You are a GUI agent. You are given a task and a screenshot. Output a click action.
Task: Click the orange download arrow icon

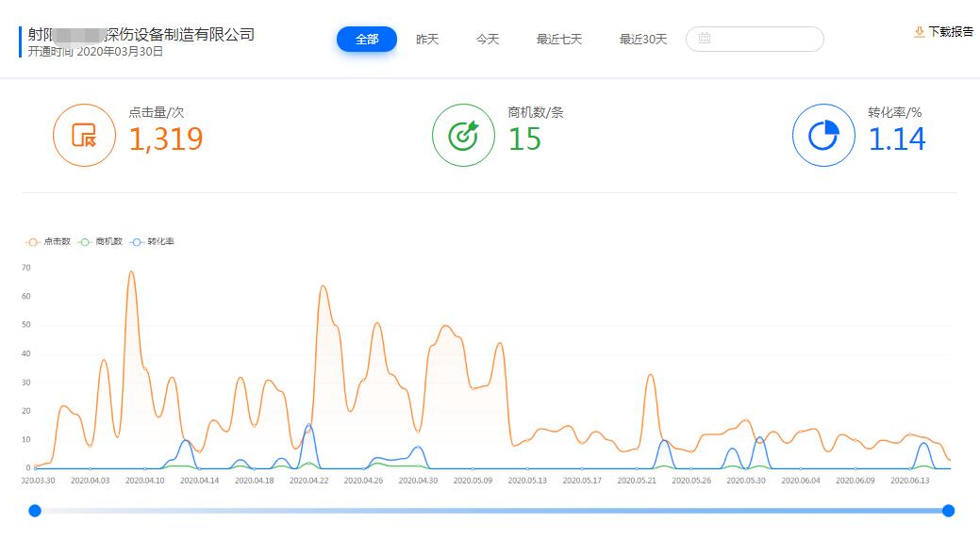(x=919, y=32)
